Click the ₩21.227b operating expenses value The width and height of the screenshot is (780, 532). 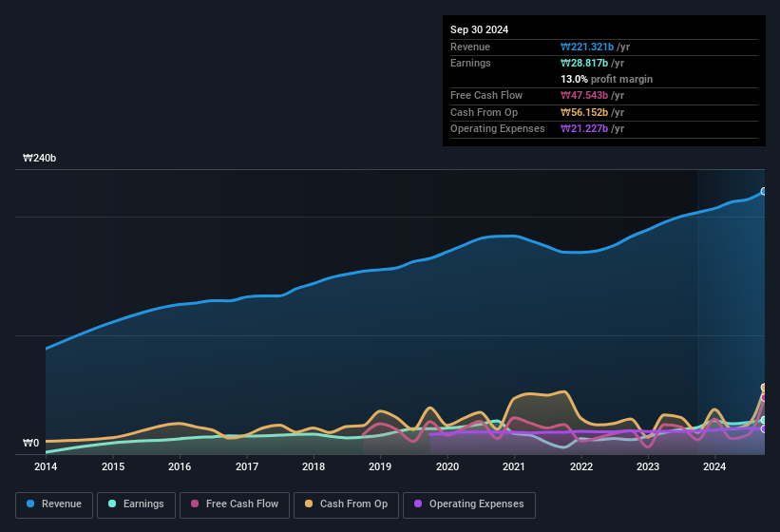tap(584, 129)
